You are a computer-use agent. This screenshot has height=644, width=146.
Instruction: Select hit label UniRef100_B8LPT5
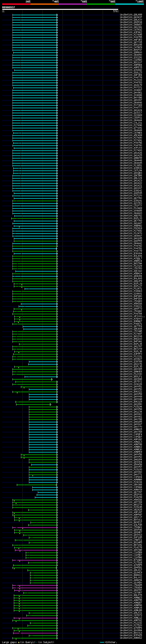click(x=131, y=595)
